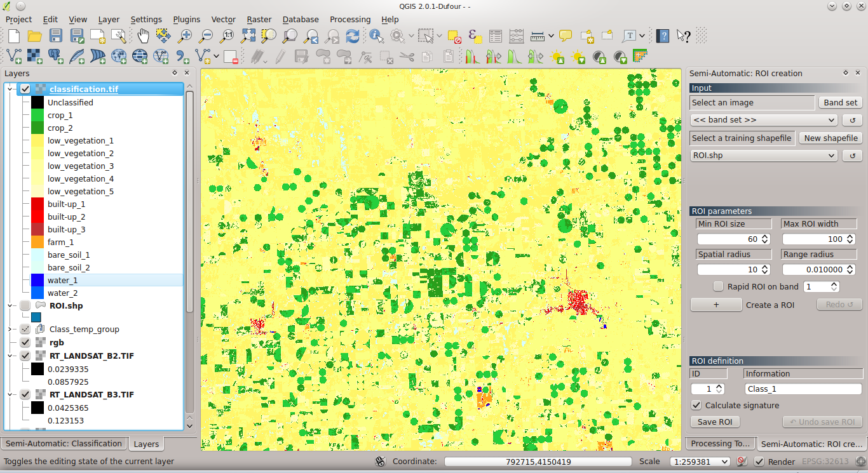Click Add Raster Layer icon
This screenshot has height=473, width=868.
34,57
